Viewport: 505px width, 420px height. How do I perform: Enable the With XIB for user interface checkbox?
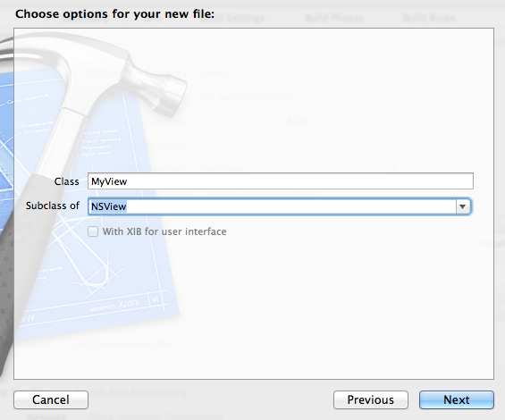(x=93, y=231)
